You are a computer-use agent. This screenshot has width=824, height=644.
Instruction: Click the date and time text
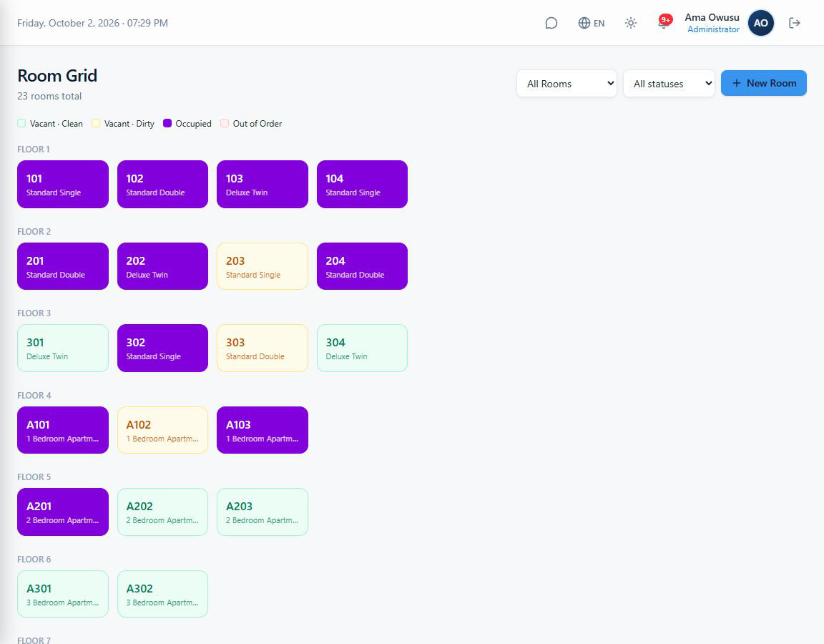click(92, 23)
